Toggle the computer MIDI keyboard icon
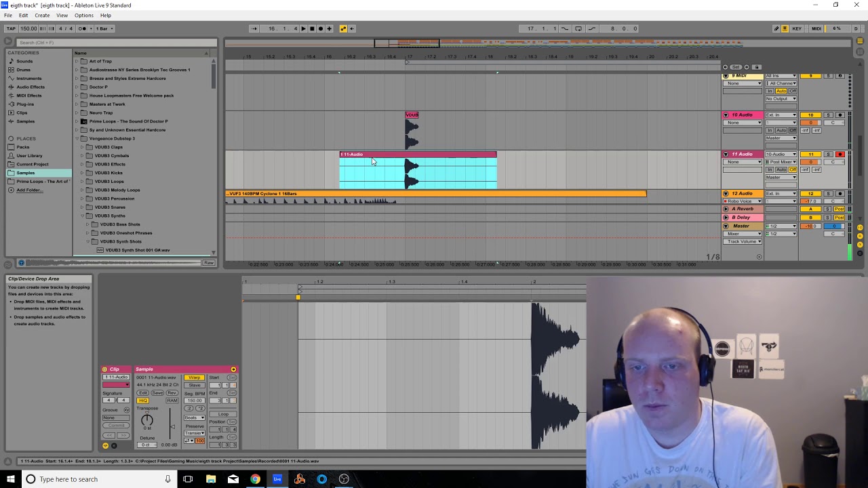868x488 pixels. pyautogui.click(x=785, y=28)
